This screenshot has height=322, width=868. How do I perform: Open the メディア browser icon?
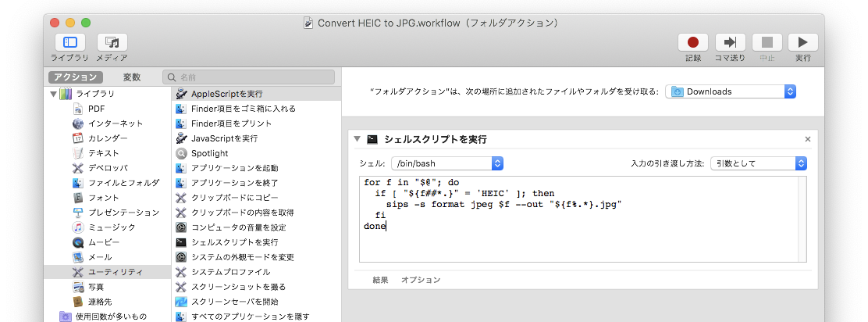click(x=112, y=43)
